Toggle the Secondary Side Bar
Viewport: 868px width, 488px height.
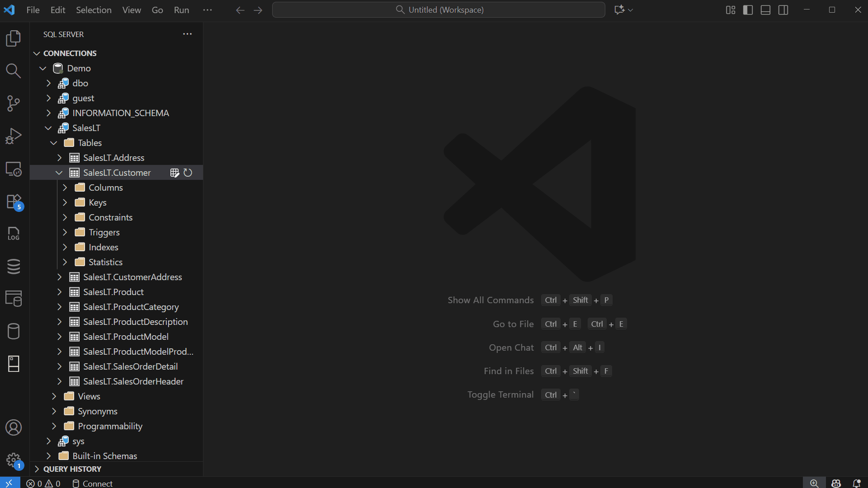tap(783, 9)
